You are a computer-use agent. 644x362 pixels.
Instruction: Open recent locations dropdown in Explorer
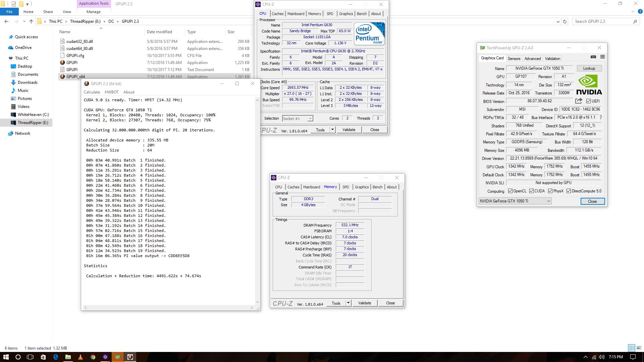pos(24,21)
